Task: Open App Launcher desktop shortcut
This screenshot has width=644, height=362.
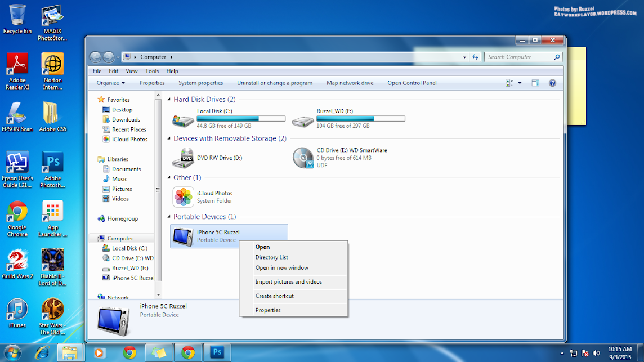Action: coord(52,219)
